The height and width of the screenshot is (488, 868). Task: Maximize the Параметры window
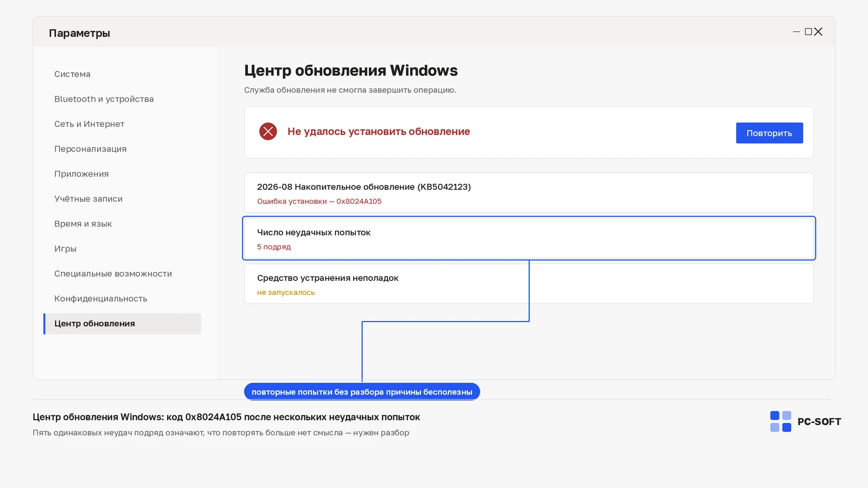point(808,32)
